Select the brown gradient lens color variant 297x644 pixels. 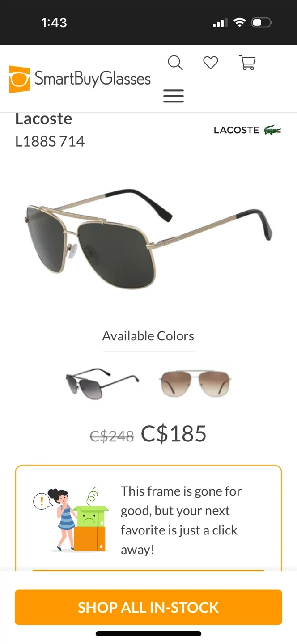195,383
